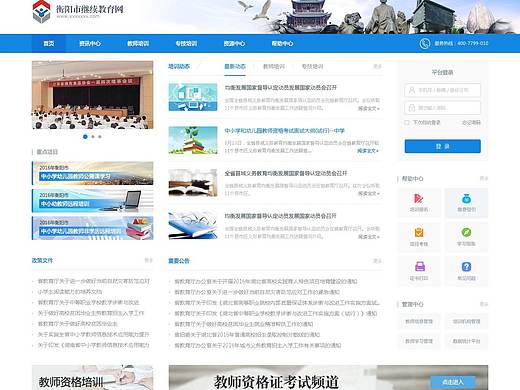
Task: Switch to 专技培训 tab under 培训动态
Action: (x=312, y=67)
